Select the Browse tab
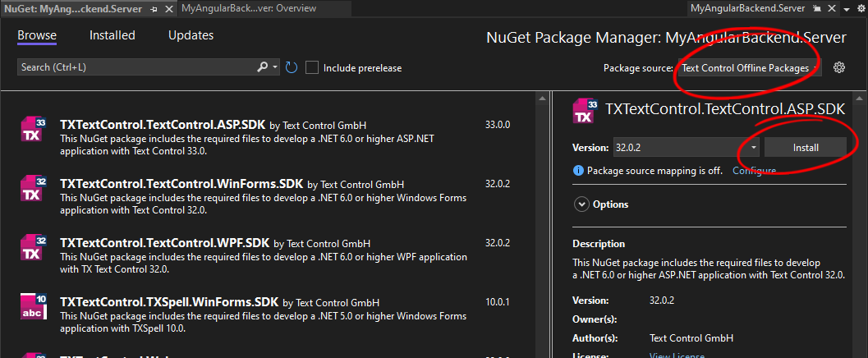The width and height of the screenshot is (868, 358). coord(37,35)
